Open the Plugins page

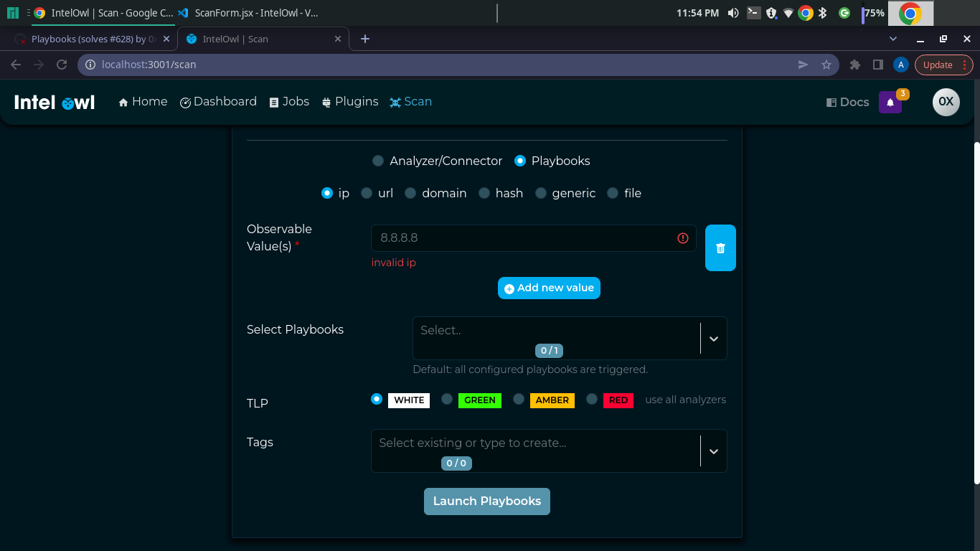pos(349,102)
